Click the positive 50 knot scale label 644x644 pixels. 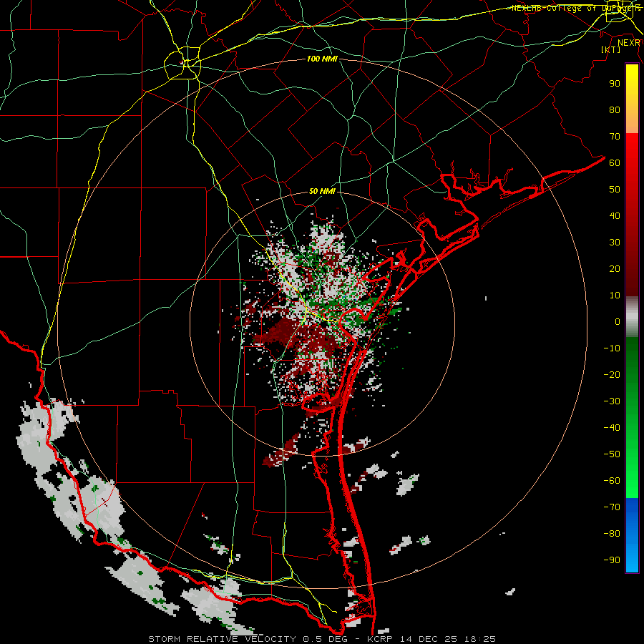coord(615,190)
